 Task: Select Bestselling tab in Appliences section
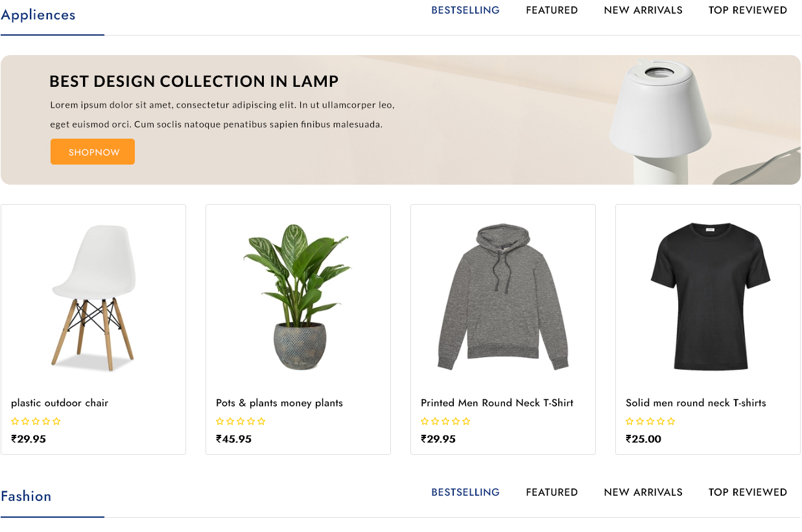pos(466,10)
